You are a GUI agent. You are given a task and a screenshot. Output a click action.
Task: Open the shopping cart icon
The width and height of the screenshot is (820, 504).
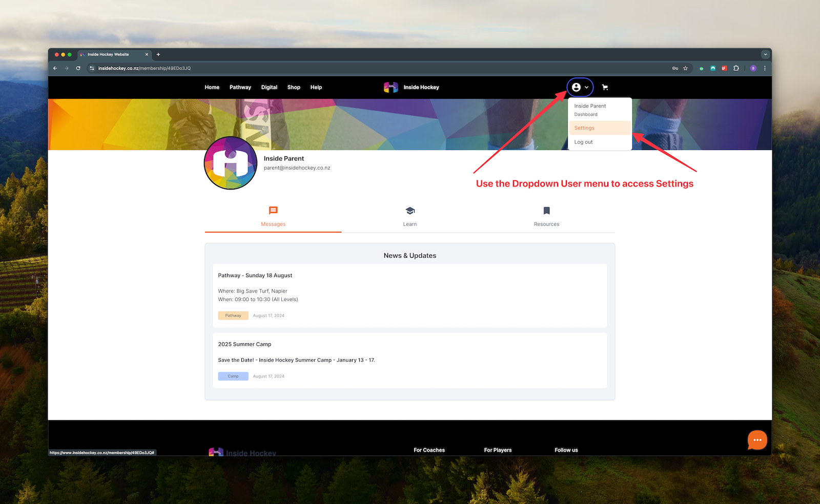pyautogui.click(x=605, y=87)
